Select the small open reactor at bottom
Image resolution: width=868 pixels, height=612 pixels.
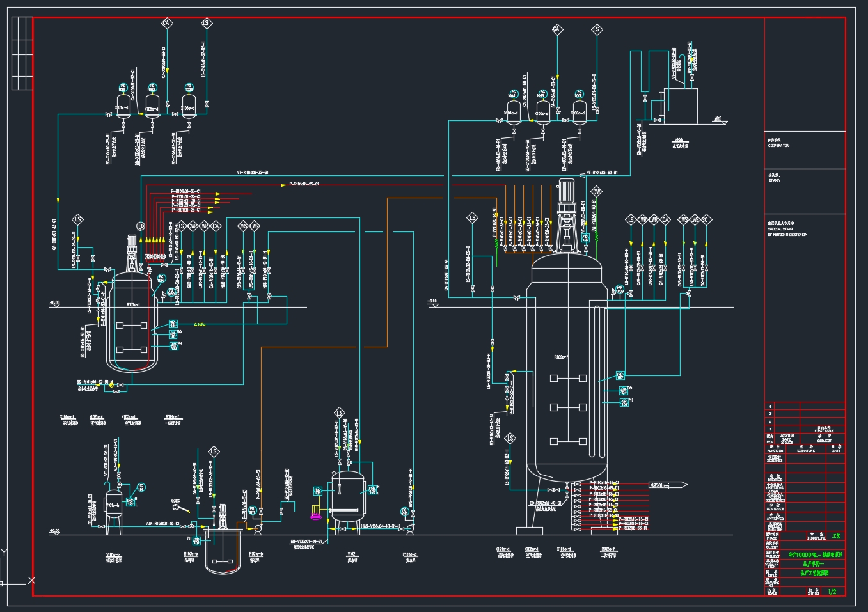tap(222, 550)
